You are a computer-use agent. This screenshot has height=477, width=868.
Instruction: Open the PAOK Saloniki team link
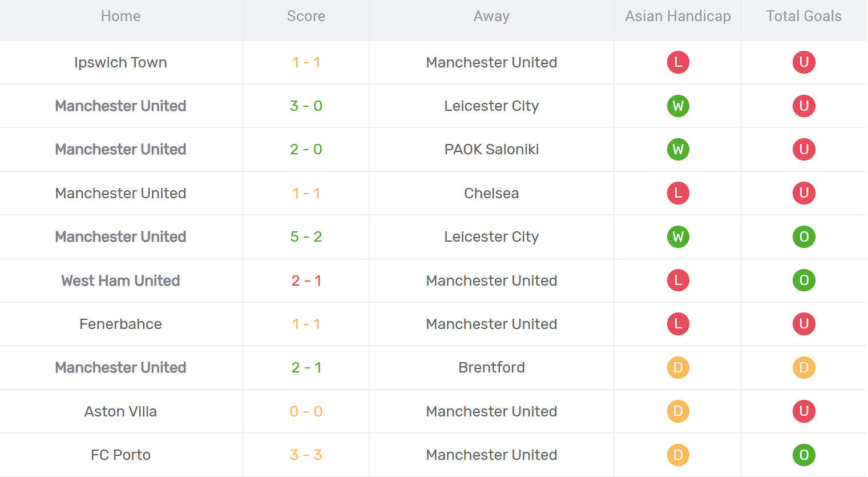point(491,149)
